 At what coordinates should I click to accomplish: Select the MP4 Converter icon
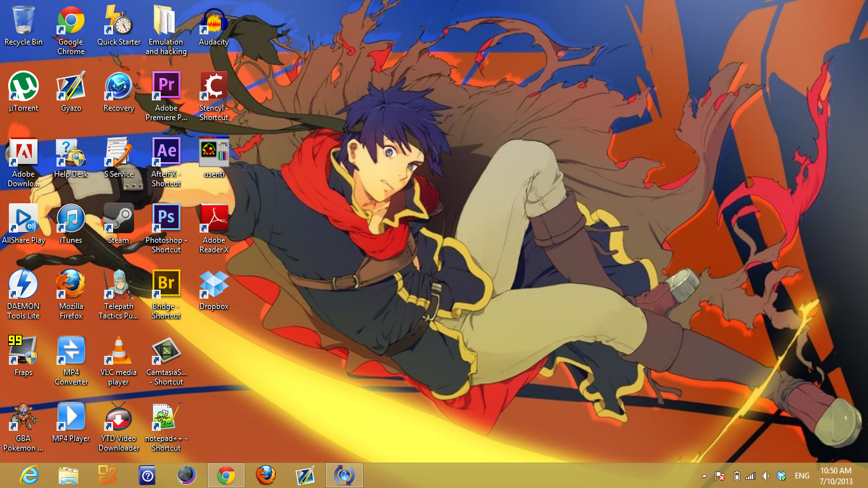71,361
